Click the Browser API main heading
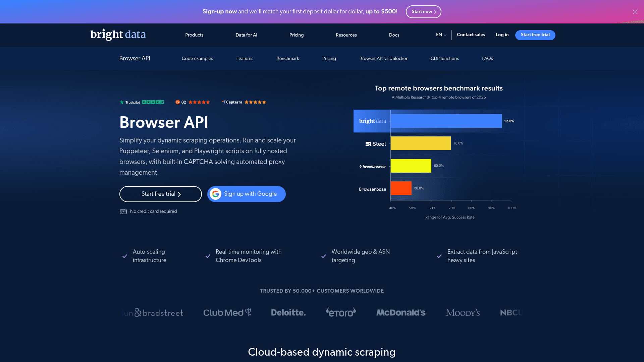 164,122
